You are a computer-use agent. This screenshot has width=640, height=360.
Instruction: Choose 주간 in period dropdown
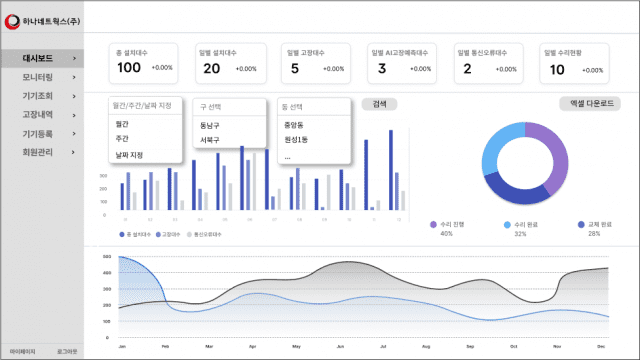[122, 139]
